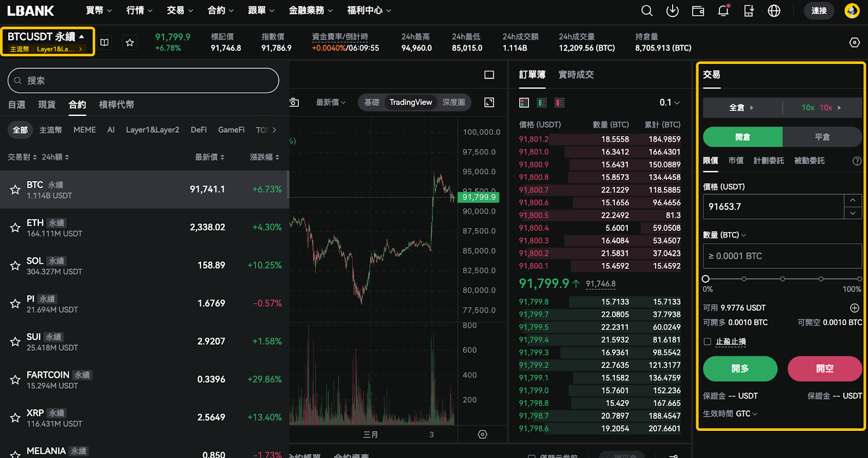The image size is (868, 458).
Task: Open chart settings gear icon
Action: [x=482, y=434]
